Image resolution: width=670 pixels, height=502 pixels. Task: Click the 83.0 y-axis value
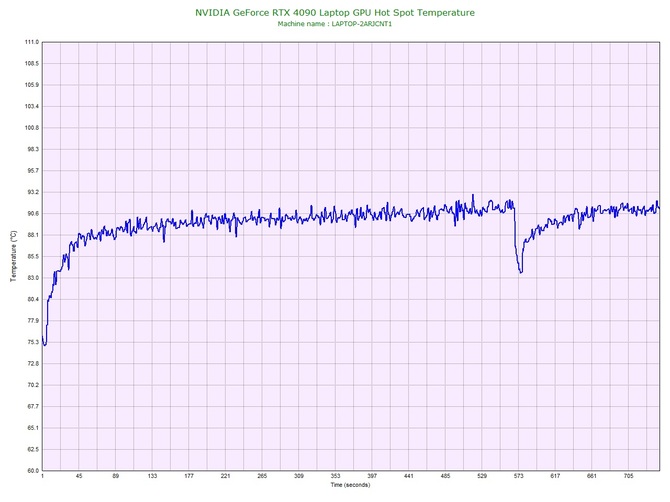(x=33, y=278)
